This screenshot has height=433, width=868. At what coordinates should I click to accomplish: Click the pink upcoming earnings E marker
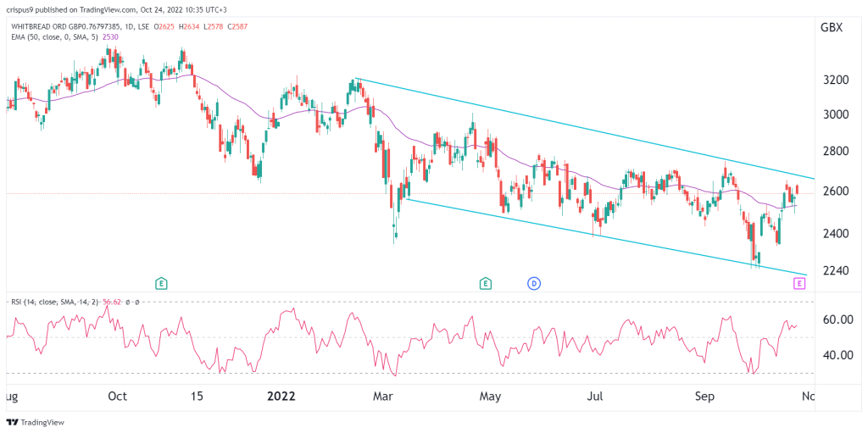pyautogui.click(x=799, y=284)
